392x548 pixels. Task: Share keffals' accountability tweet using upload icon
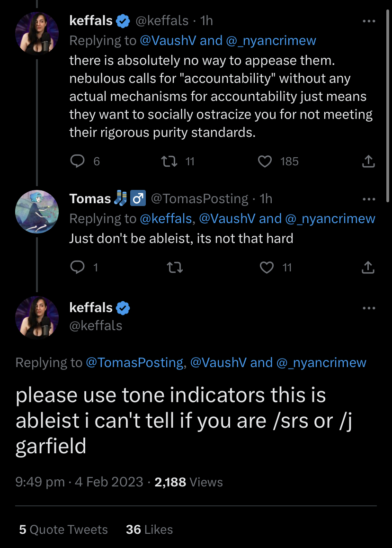click(x=368, y=161)
